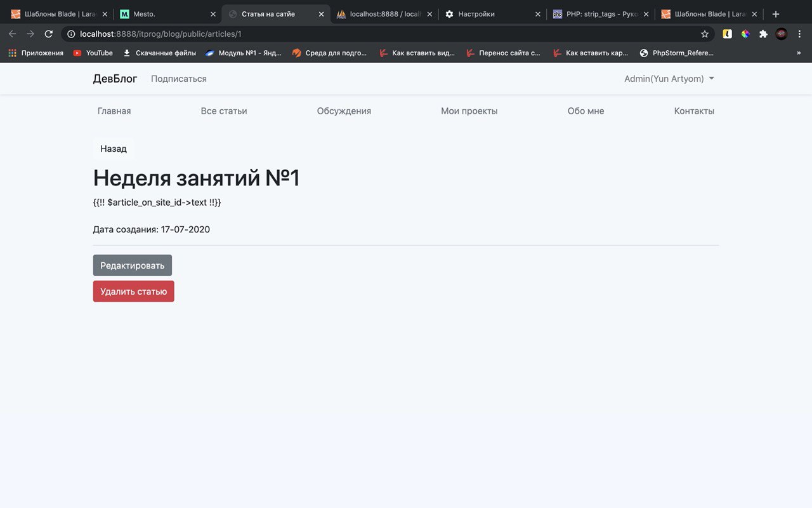This screenshot has width=812, height=508.
Task: Go to Главная in site navigation
Action: (114, 111)
